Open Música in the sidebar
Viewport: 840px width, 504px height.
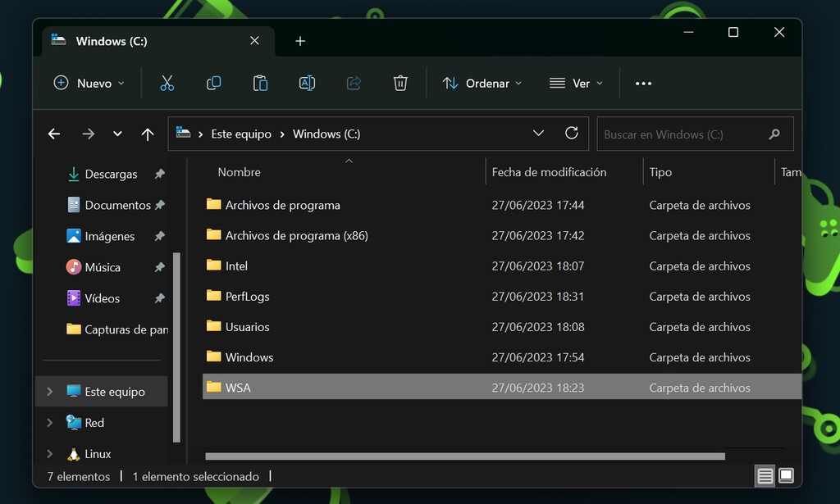tap(103, 267)
